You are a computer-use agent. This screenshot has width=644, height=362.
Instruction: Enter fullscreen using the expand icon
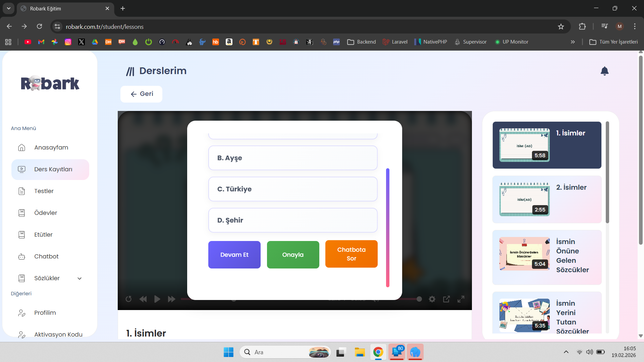click(x=461, y=299)
